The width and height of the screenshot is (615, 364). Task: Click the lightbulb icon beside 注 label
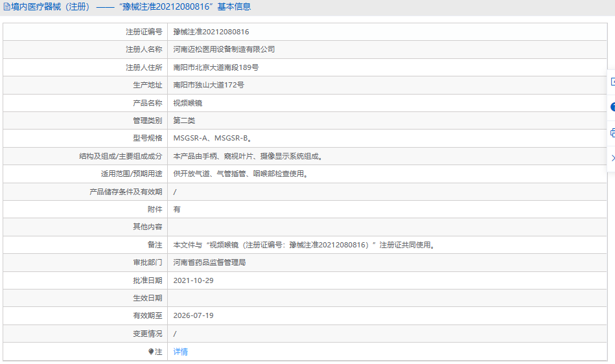pyautogui.click(x=151, y=352)
